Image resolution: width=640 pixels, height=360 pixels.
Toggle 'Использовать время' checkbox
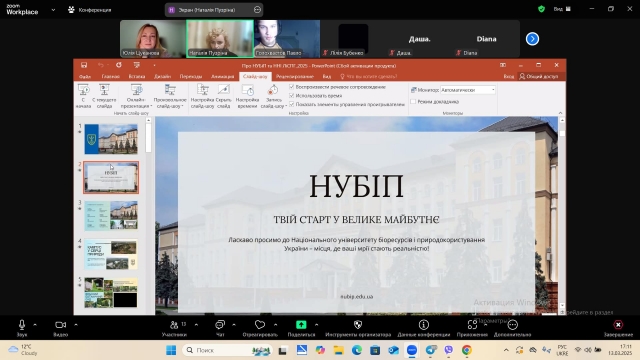pos(291,96)
